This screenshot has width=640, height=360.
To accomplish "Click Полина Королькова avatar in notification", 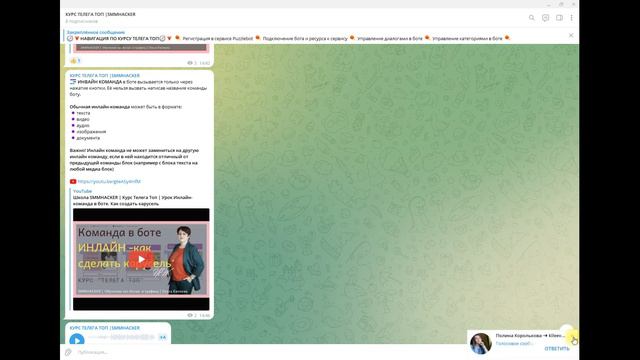I will pyautogui.click(x=480, y=343).
